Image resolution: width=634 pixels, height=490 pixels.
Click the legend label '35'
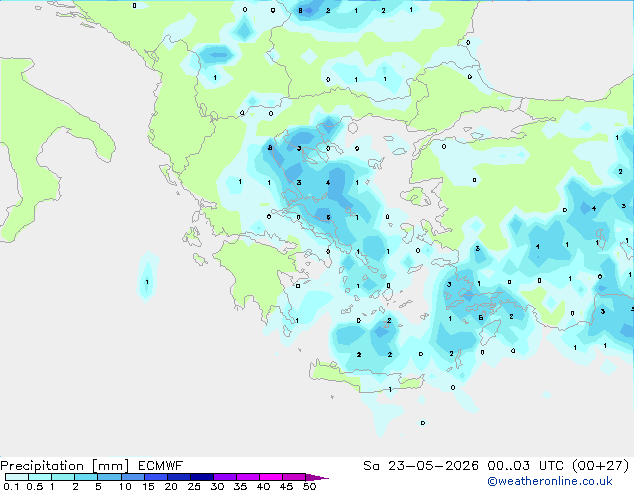click(x=240, y=486)
